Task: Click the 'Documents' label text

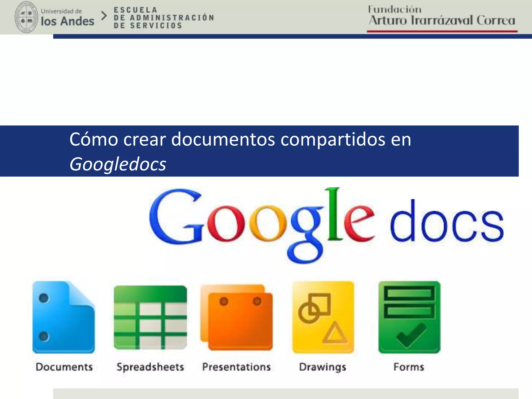Action: tap(64, 367)
